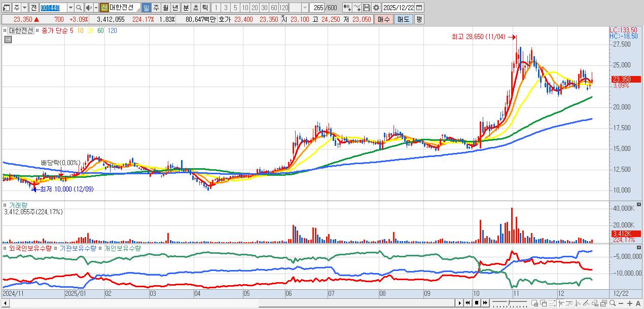Click the crosshair cursor tool icon
The width and height of the screenshot is (644, 309).
pyautogui.click(x=560, y=303)
